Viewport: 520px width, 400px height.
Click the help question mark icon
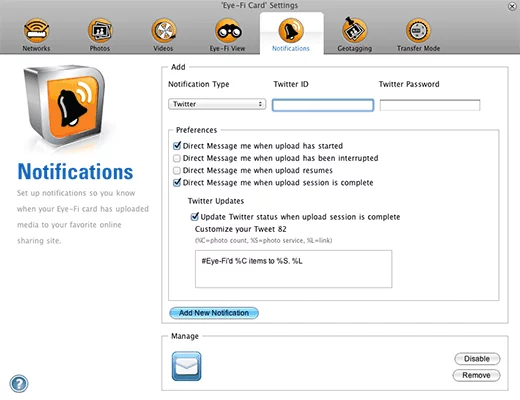click(19, 384)
